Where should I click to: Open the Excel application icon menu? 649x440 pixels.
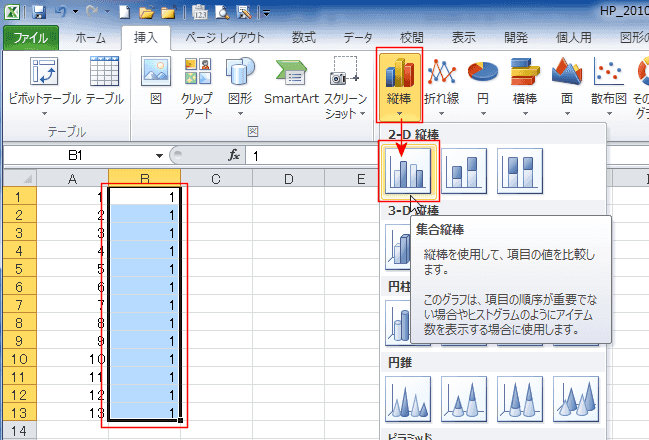click(12, 12)
